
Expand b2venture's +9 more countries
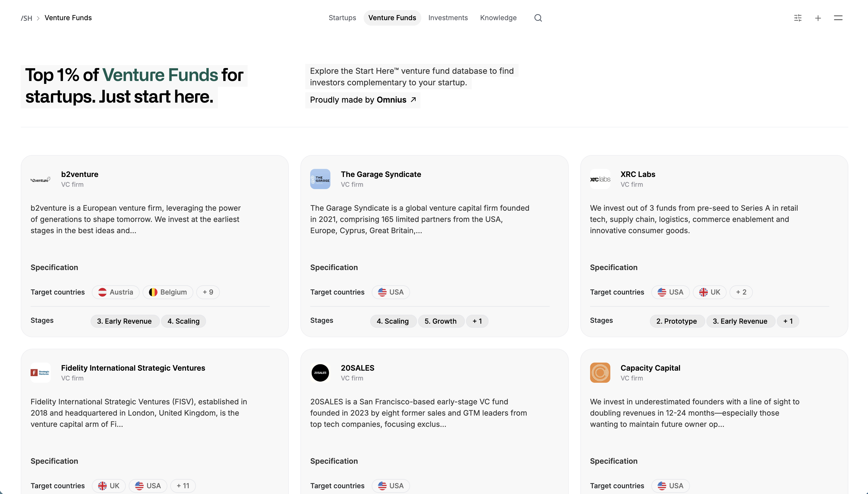(x=207, y=292)
